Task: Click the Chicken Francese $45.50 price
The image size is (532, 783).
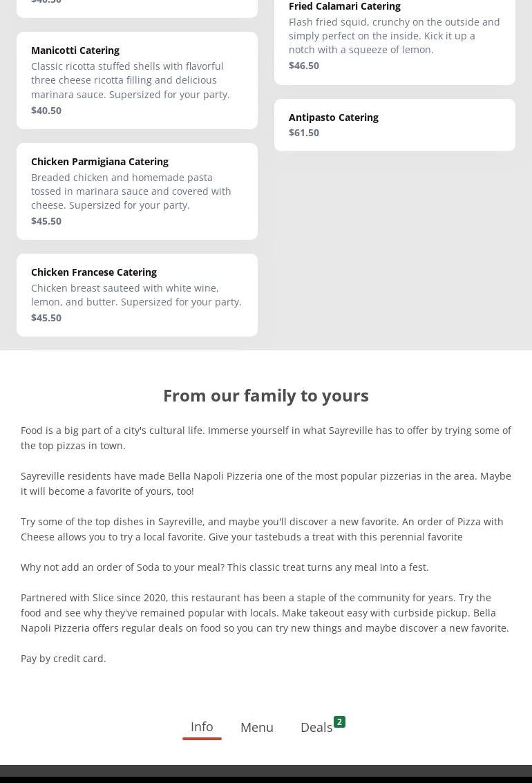Action: coord(46,318)
